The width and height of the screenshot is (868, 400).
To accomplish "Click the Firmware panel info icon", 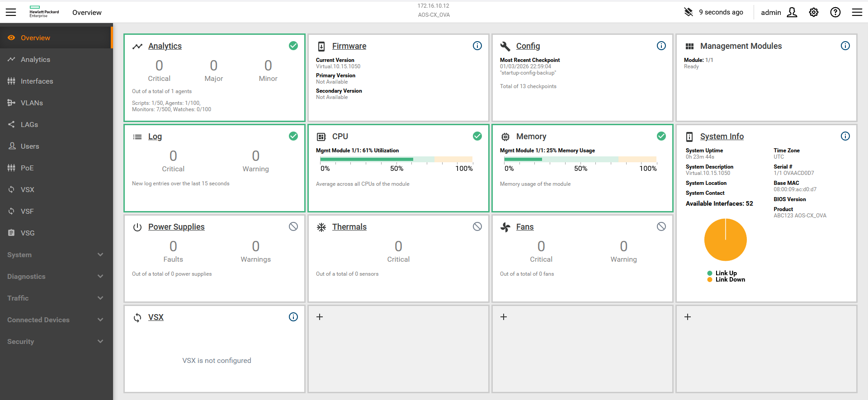I will (477, 46).
